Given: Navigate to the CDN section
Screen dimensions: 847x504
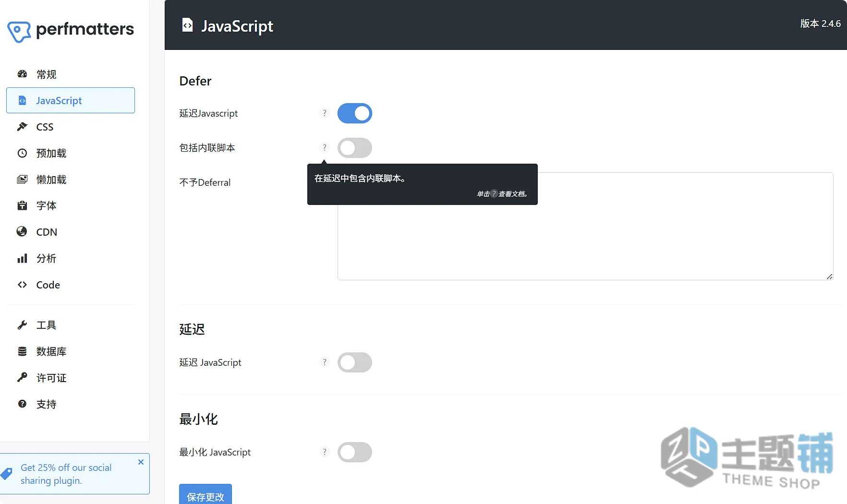Looking at the screenshot, I should (x=71, y=232).
